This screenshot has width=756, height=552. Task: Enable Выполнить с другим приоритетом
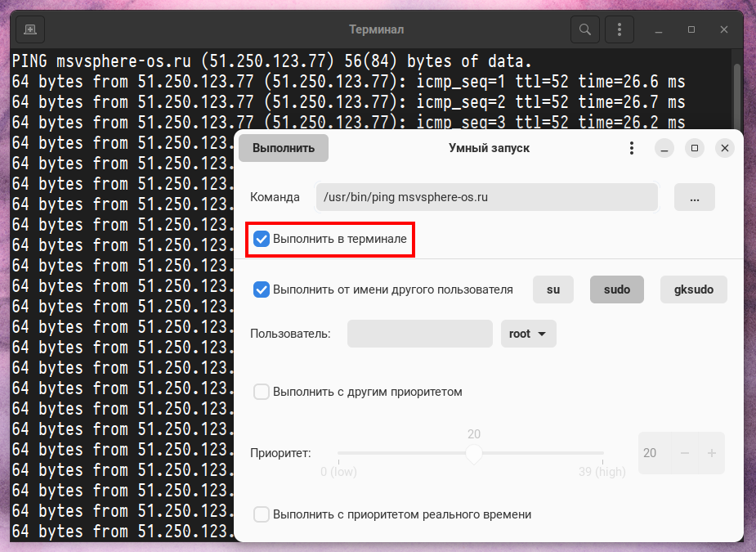click(x=262, y=392)
